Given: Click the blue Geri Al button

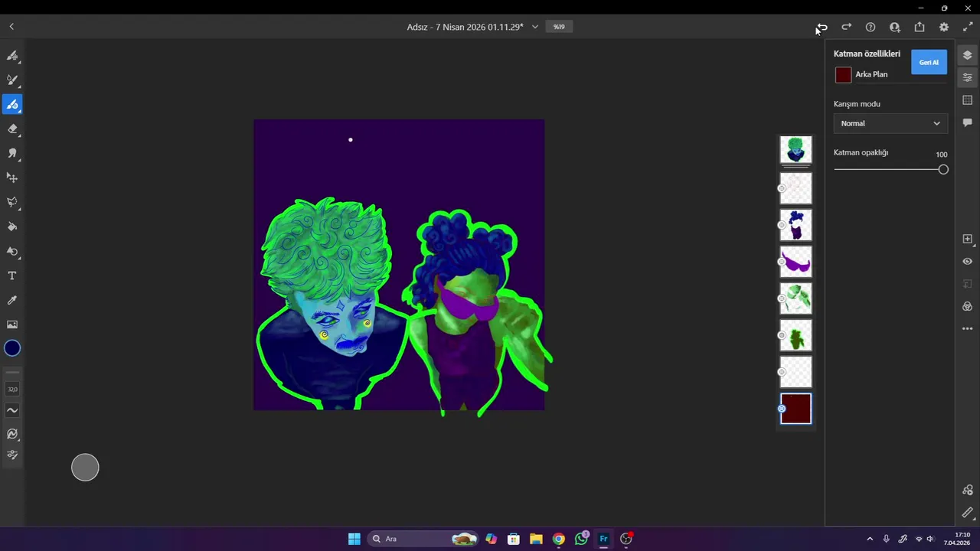Looking at the screenshot, I should pos(929,62).
